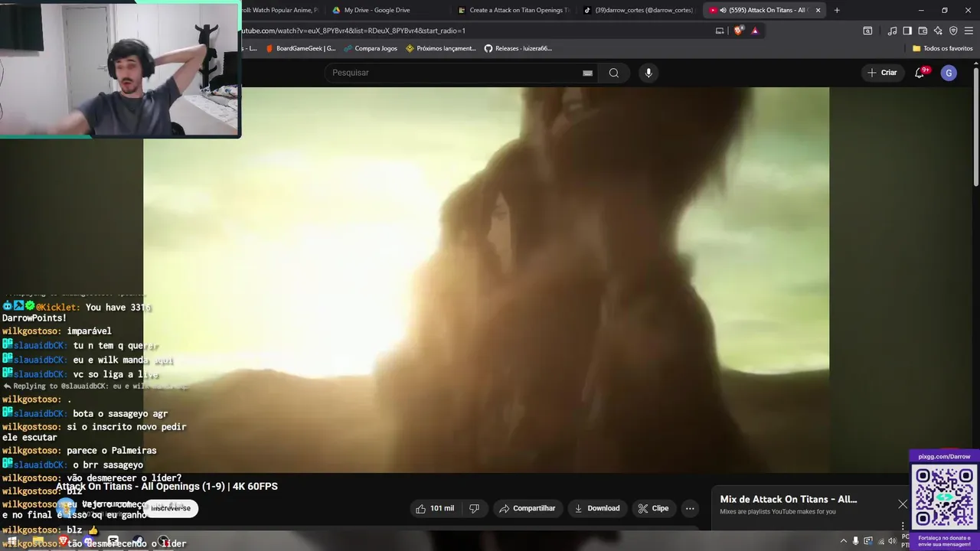The width and height of the screenshot is (980, 551).
Task: Open the Brave VPN shield icon
Action: click(x=953, y=31)
